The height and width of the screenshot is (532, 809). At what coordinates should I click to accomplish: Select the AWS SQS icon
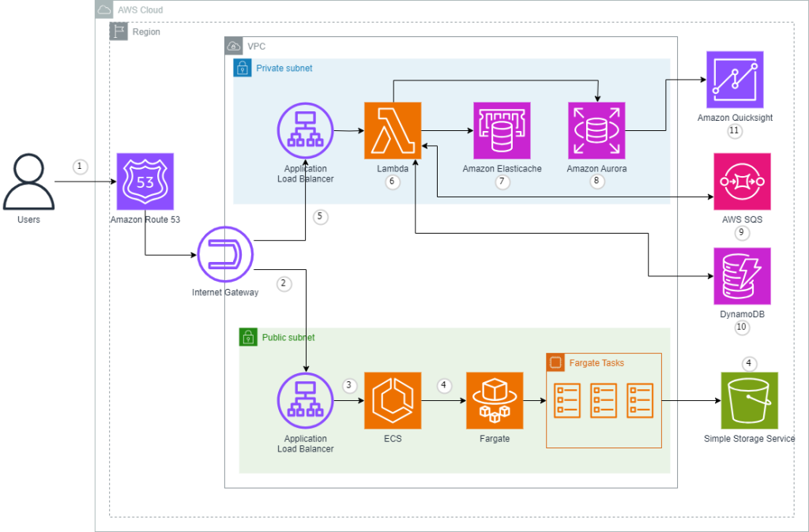(x=741, y=182)
